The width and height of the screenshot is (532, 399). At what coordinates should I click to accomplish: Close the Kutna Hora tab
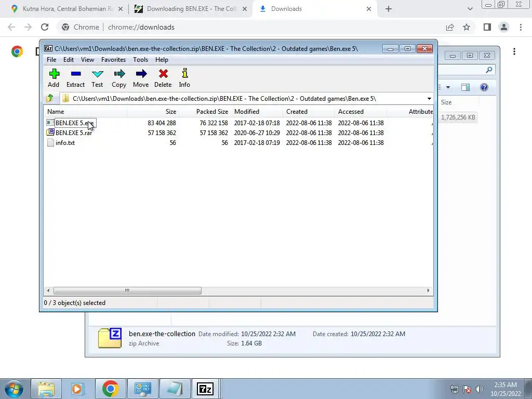(x=121, y=9)
